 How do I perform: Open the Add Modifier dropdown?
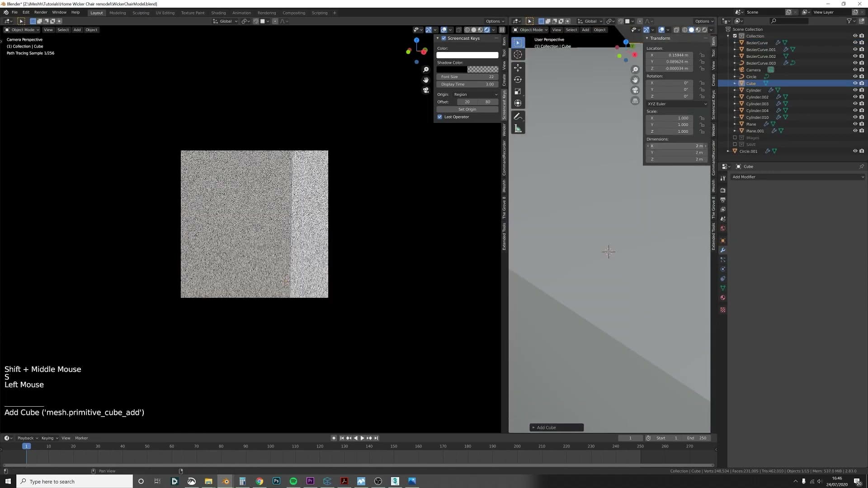(797, 177)
